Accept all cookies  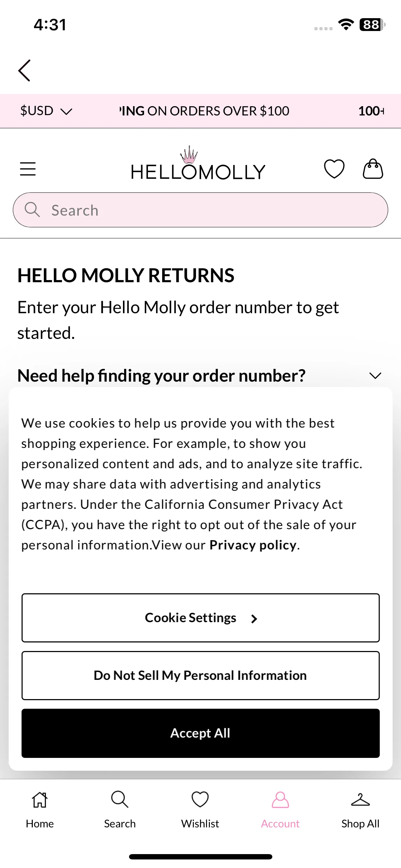tap(201, 733)
